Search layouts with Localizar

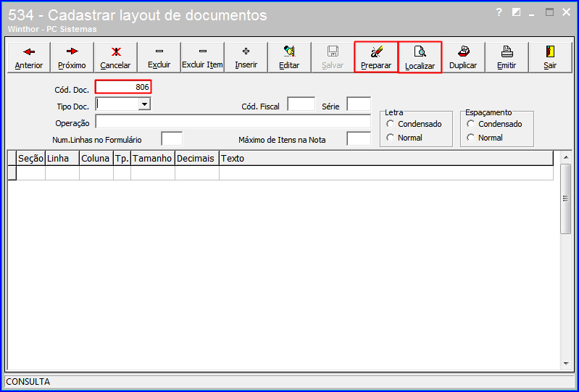420,57
